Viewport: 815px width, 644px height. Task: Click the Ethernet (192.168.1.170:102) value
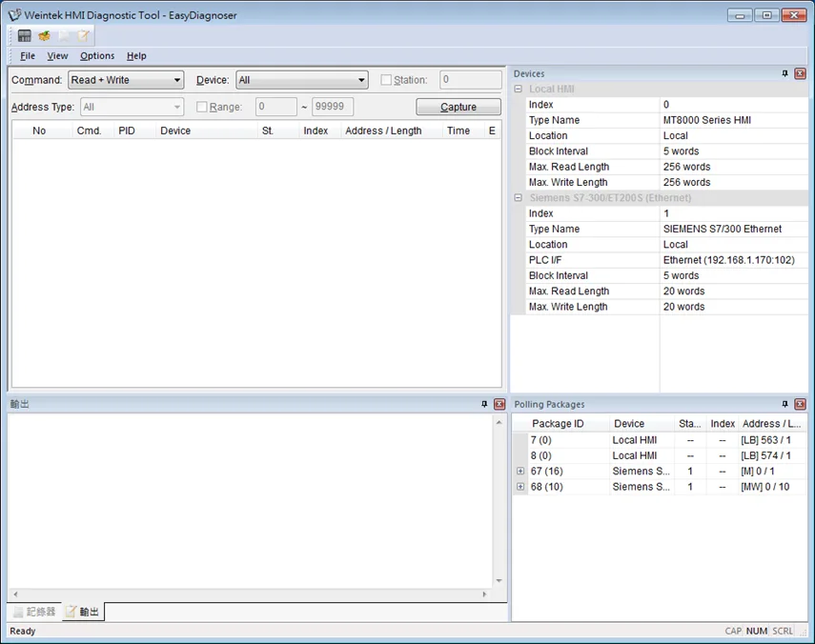click(729, 260)
